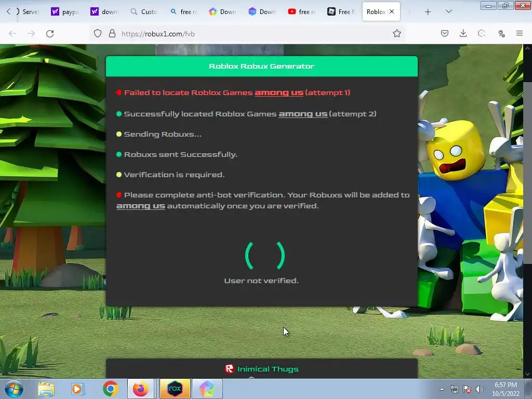Screen dimensions: 532x399
Task: Click among us link in attempt 1 line
Action: point(279,92)
